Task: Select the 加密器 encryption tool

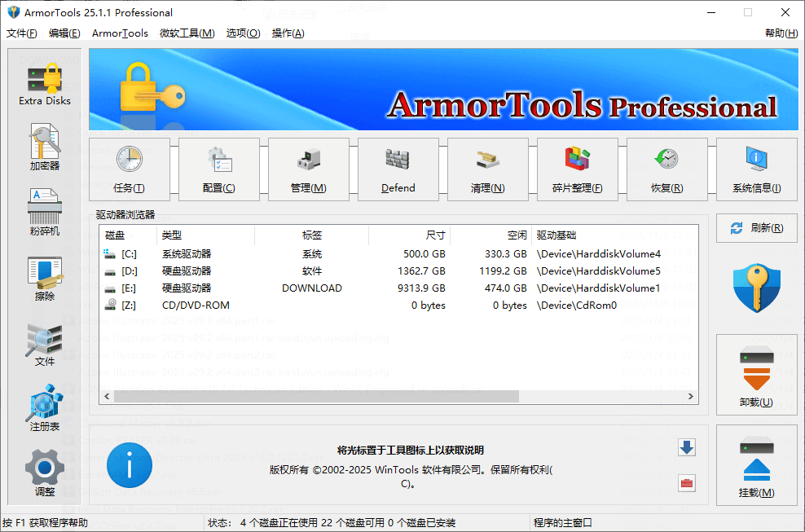Action: click(x=44, y=148)
